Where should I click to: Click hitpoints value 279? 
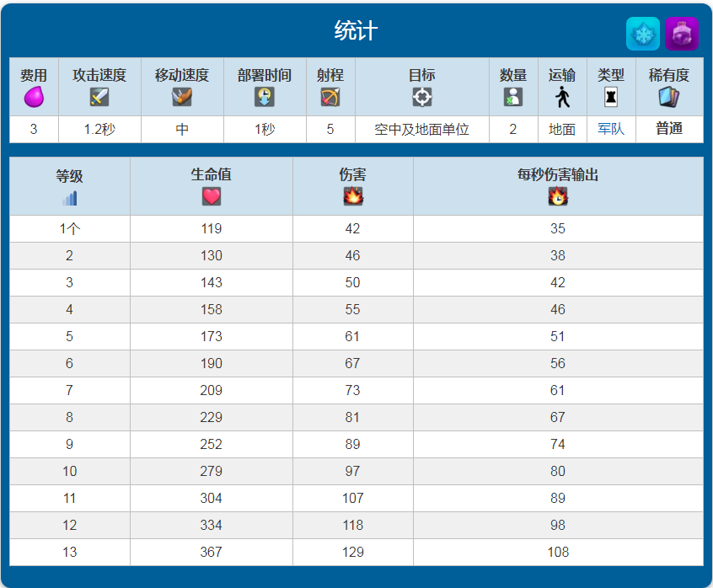point(212,471)
